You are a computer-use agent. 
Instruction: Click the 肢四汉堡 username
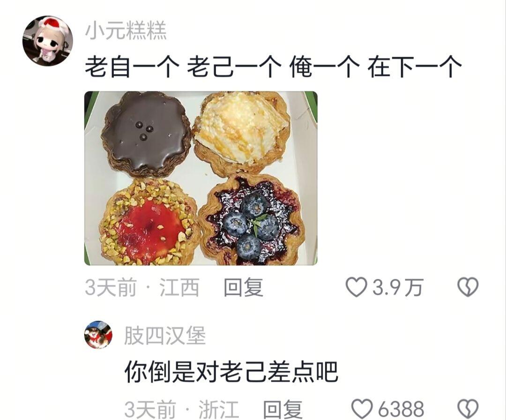click(x=164, y=336)
